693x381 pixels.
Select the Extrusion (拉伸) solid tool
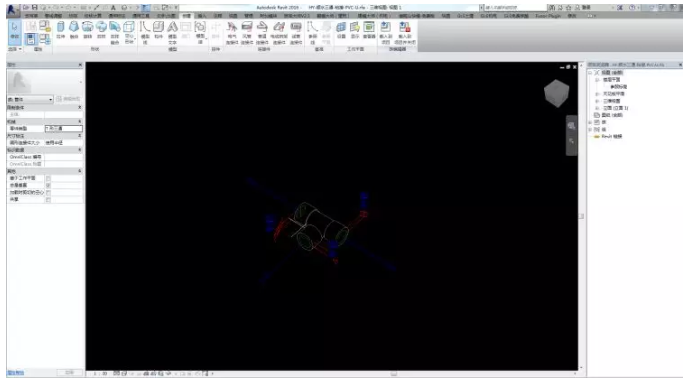61,30
